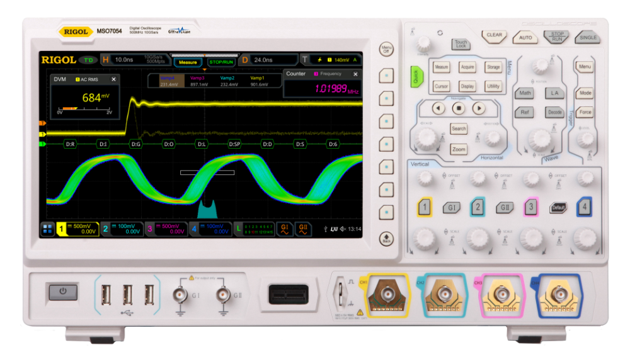This screenshot has height=364, width=630.
Task: Toggle channel 3 with the pink key
Action: [530, 207]
